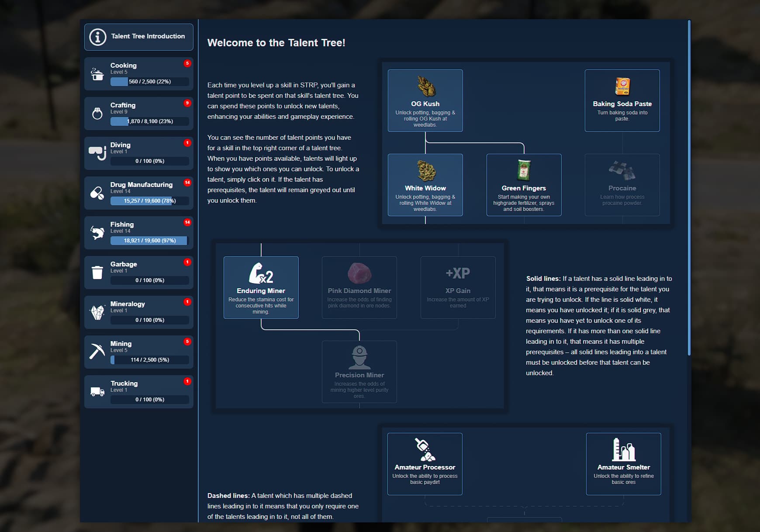Click the Garbage trash can icon
This screenshot has width=760, height=532.
click(x=97, y=273)
